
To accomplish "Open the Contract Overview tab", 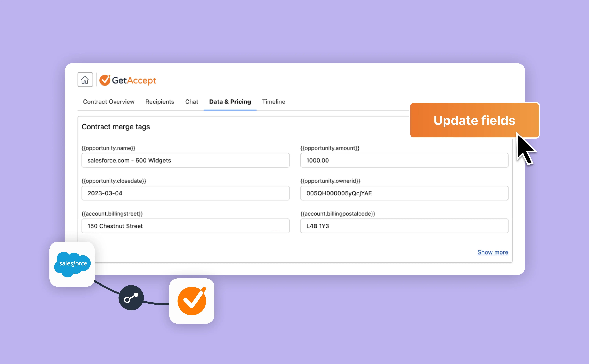I will (x=109, y=102).
